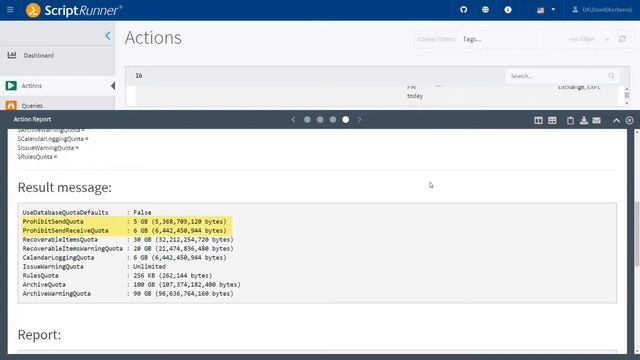The image size is (640, 360).
Task: Click the $IssueWarningQuota parameter line
Action: pos(48,148)
